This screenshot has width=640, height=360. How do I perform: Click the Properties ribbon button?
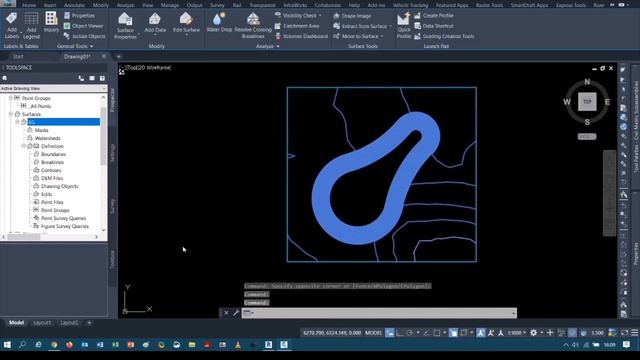pos(79,16)
